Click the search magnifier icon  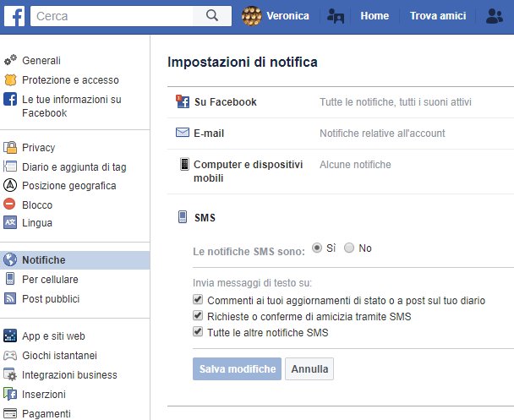(212, 15)
